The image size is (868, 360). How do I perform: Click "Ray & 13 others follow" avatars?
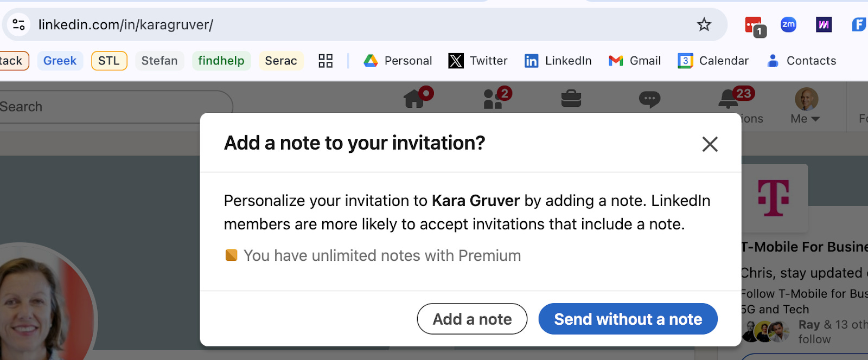point(765,331)
